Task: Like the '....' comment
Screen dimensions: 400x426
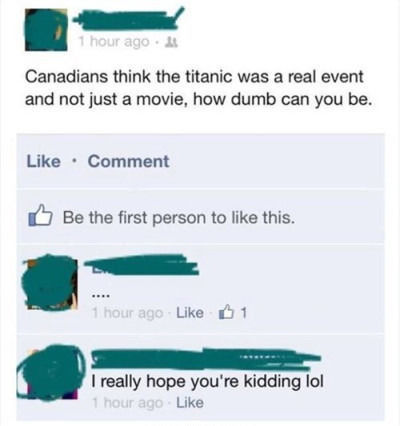Action: pos(190,313)
